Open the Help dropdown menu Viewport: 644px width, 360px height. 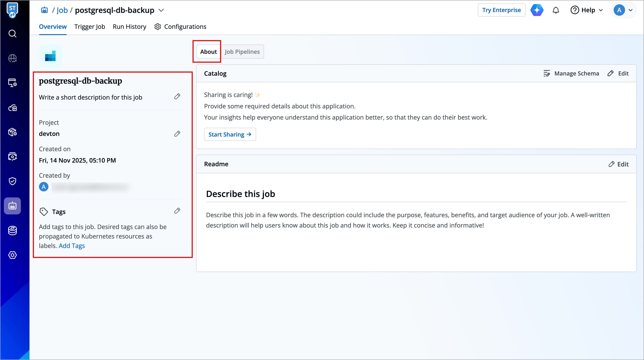tap(587, 10)
